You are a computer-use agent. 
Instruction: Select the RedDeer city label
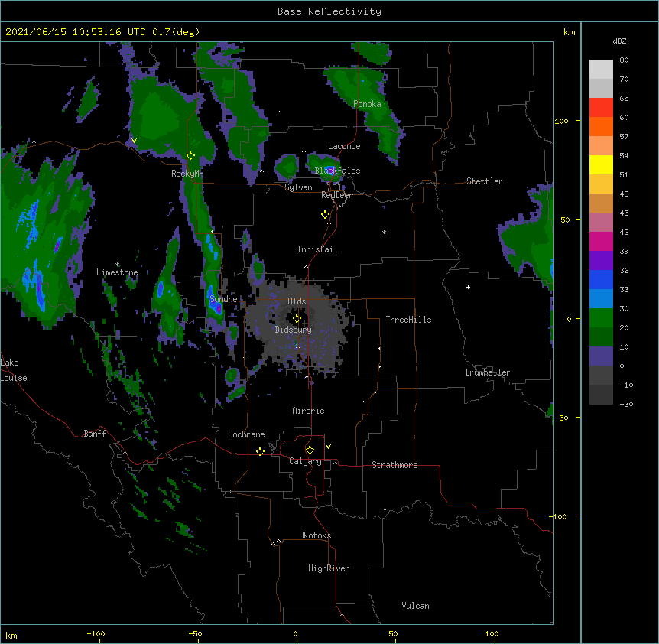coord(336,195)
